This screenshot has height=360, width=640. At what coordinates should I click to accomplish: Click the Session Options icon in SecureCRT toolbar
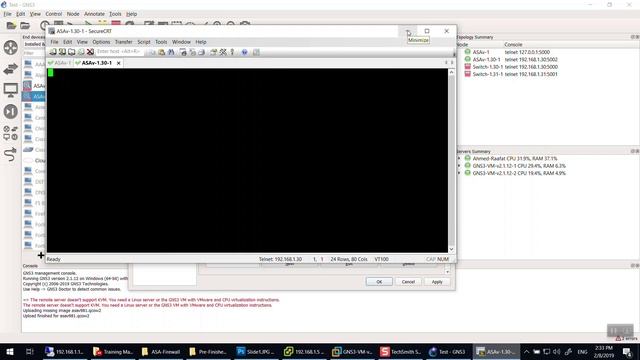point(213,52)
